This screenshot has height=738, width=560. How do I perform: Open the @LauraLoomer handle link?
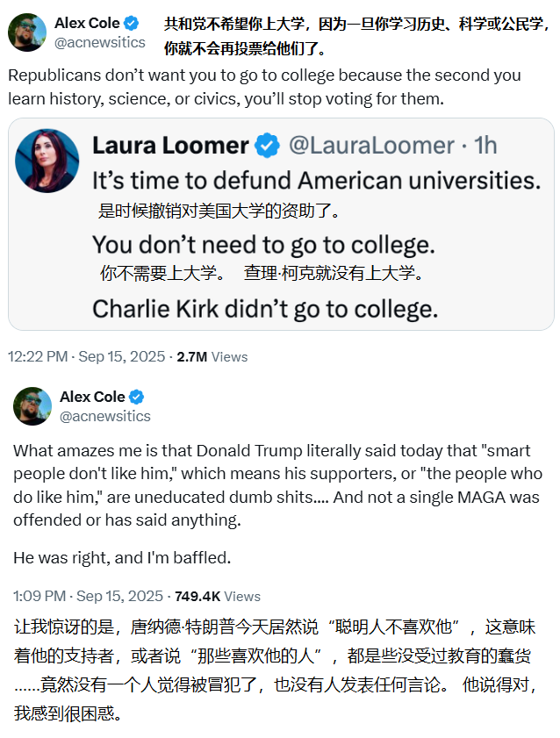pos(371,145)
